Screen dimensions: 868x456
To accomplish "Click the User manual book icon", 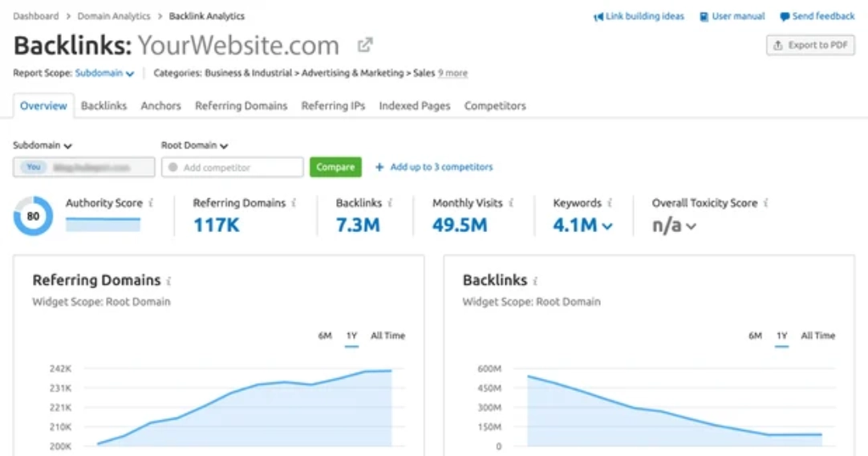I will click(x=704, y=16).
